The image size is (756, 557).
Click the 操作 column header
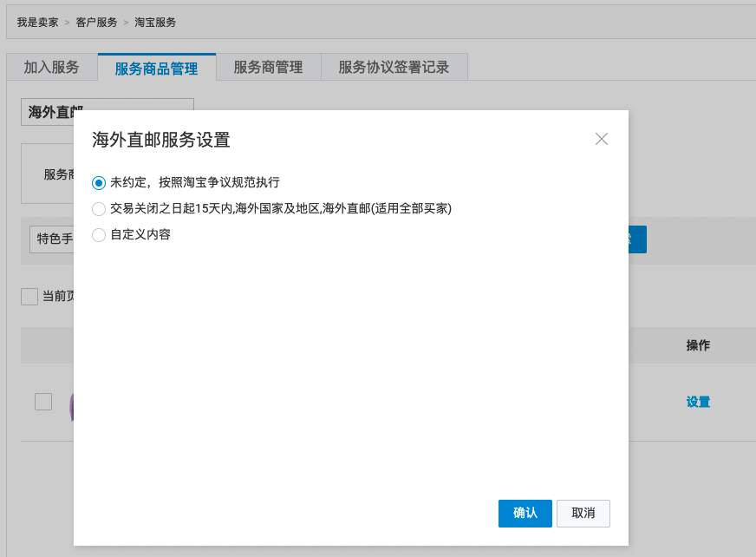coord(698,345)
